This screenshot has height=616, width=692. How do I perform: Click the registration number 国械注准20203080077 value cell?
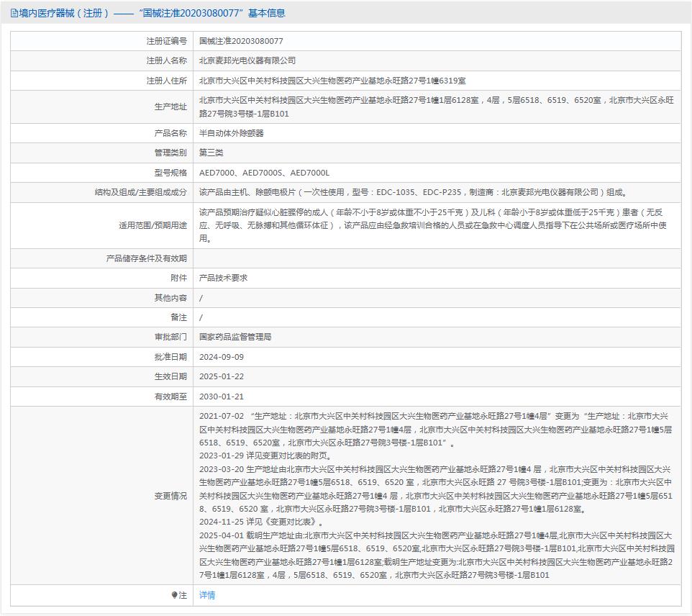pyautogui.click(x=241, y=42)
